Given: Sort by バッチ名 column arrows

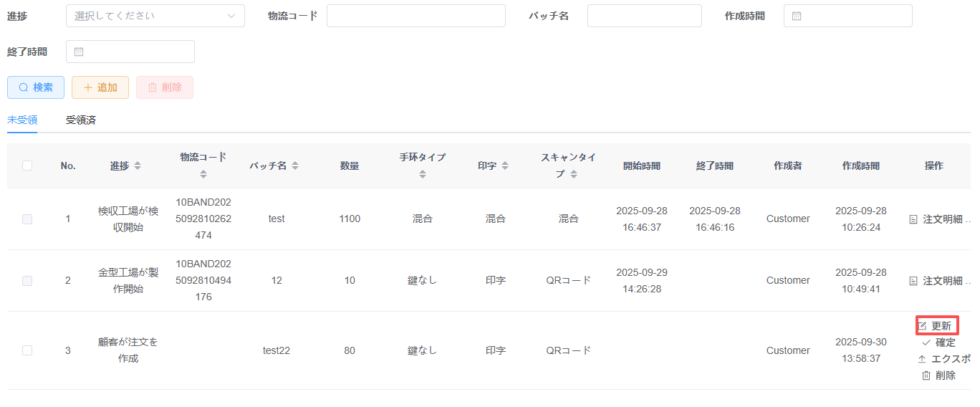Looking at the screenshot, I should [x=295, y=166].
